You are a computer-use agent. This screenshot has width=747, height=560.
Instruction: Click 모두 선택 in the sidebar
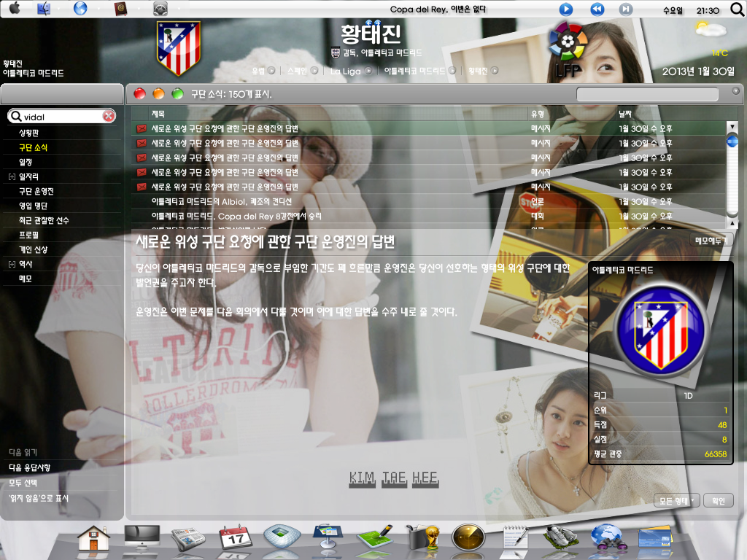(23, 483)
